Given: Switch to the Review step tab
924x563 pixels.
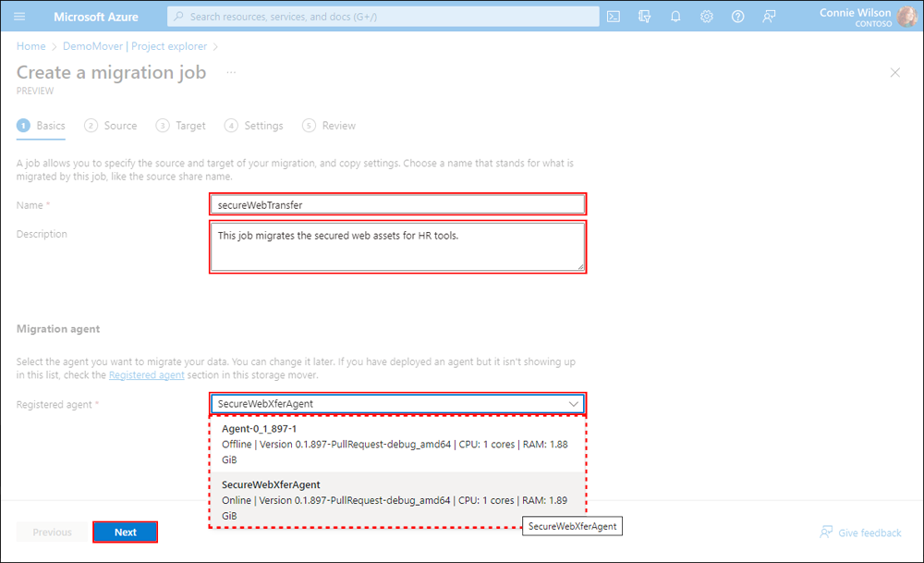Looking at the screenshot, I should [x=329, y=126].
